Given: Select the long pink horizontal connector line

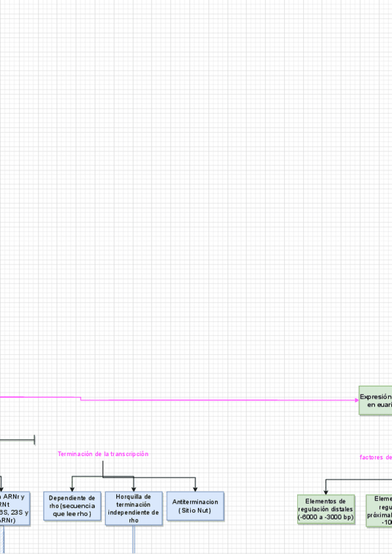Looking at the screenshot, I should point(216,400).
